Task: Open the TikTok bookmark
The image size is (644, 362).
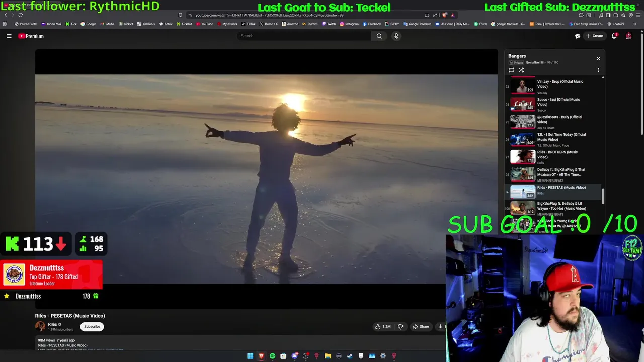Action: click(248, 24)
